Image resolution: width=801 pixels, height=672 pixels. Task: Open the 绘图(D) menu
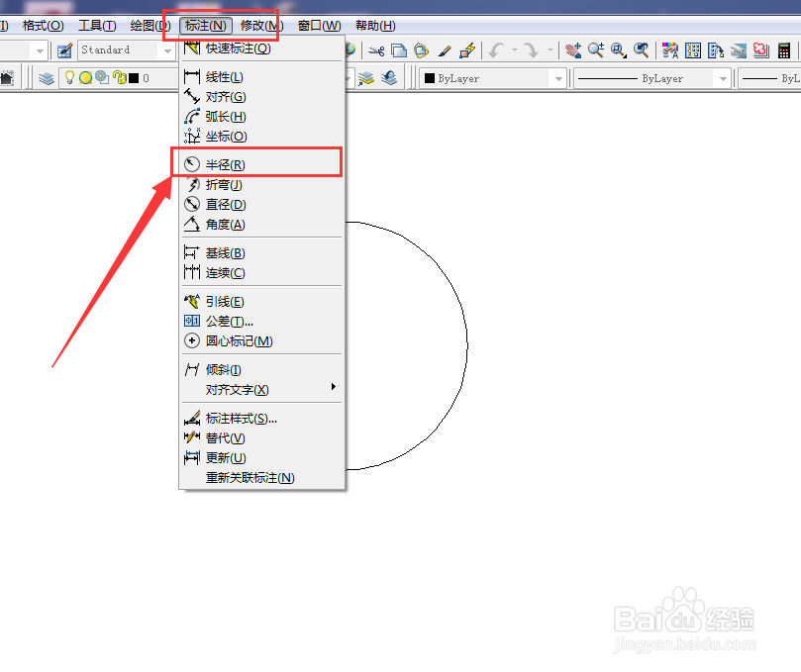150,26
